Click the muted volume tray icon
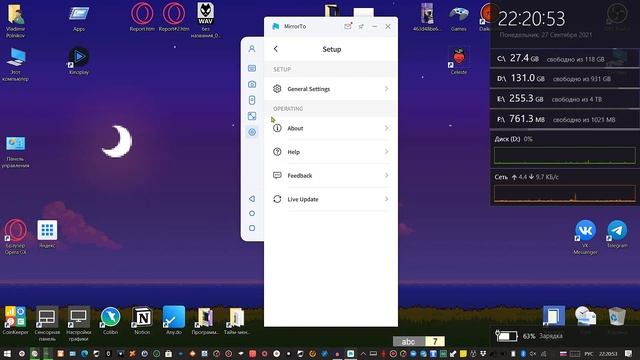Screen dimensions: 640x360 point(533,353)
